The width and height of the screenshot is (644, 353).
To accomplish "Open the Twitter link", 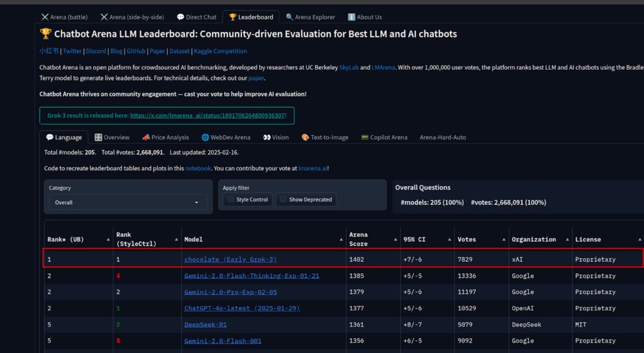I will click(x=72, y=51).
